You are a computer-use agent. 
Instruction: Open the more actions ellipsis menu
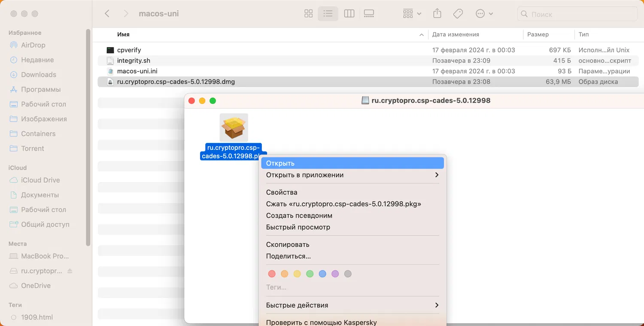[484, 14]
